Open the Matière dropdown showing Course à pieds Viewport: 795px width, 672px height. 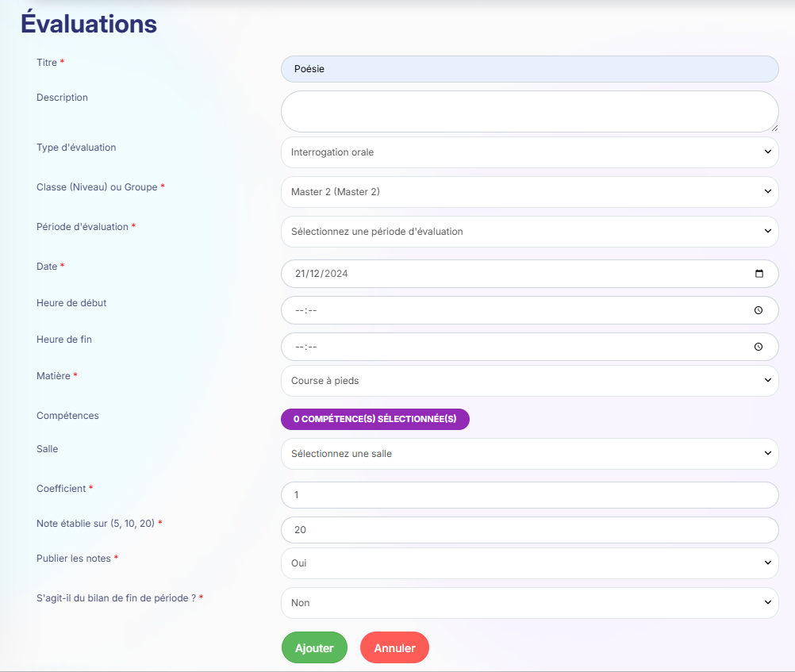(529, 381)
